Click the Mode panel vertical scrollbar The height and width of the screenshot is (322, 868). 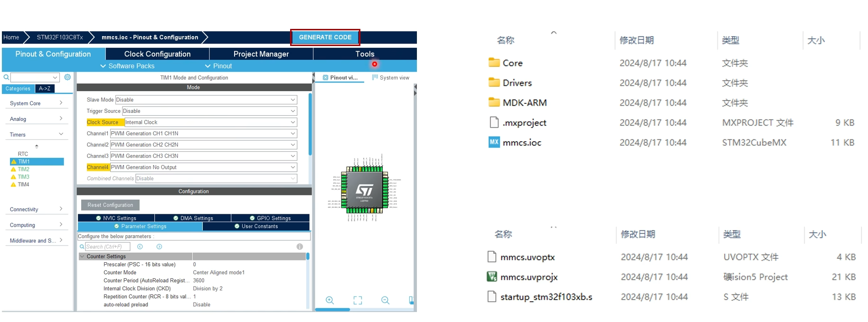click(x=310, y=124)
